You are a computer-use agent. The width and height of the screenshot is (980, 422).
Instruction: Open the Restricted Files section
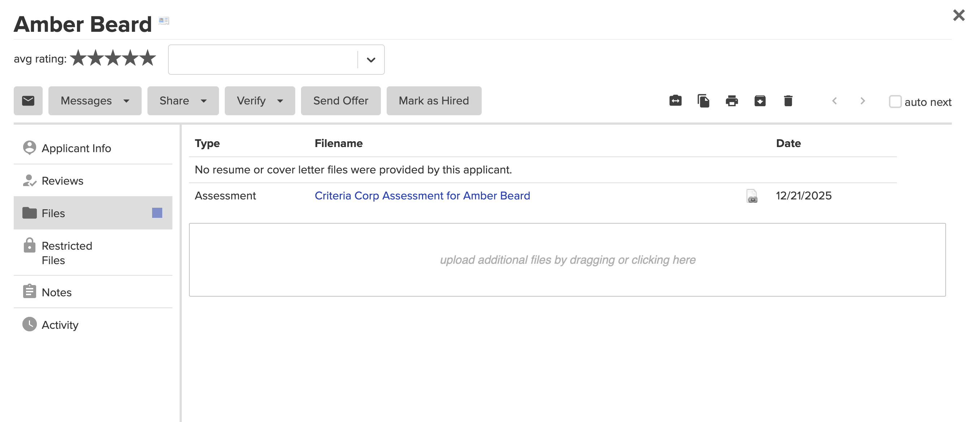tap(67, 253)
